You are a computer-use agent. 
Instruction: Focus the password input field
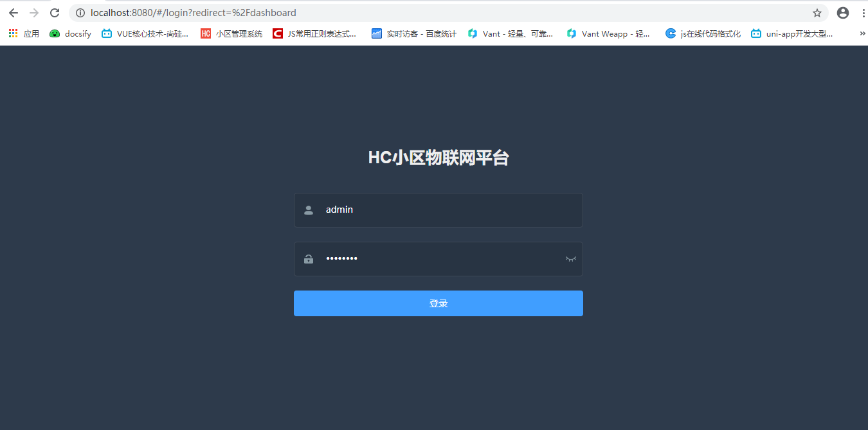click(x=437, y=259)
